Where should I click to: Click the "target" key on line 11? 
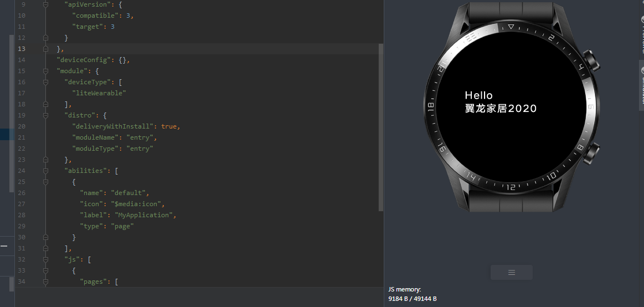coord(87,27)
